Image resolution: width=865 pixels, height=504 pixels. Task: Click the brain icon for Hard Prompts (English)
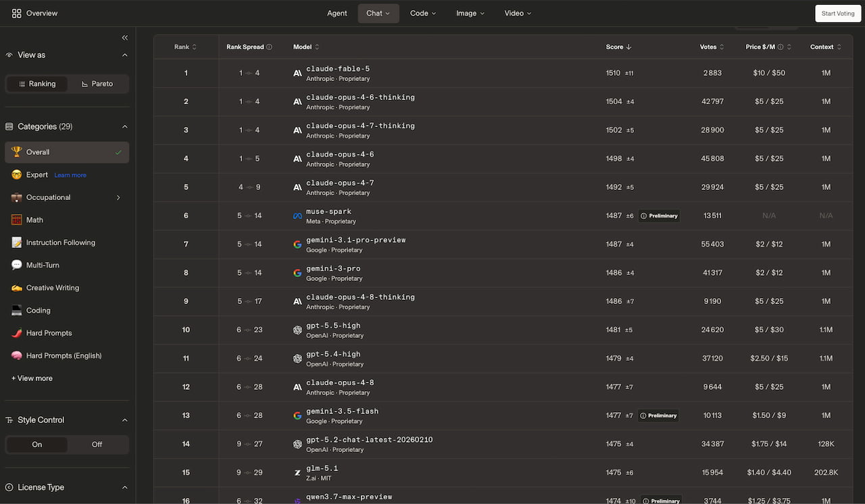pyautogui.click(x=17, y=356)
